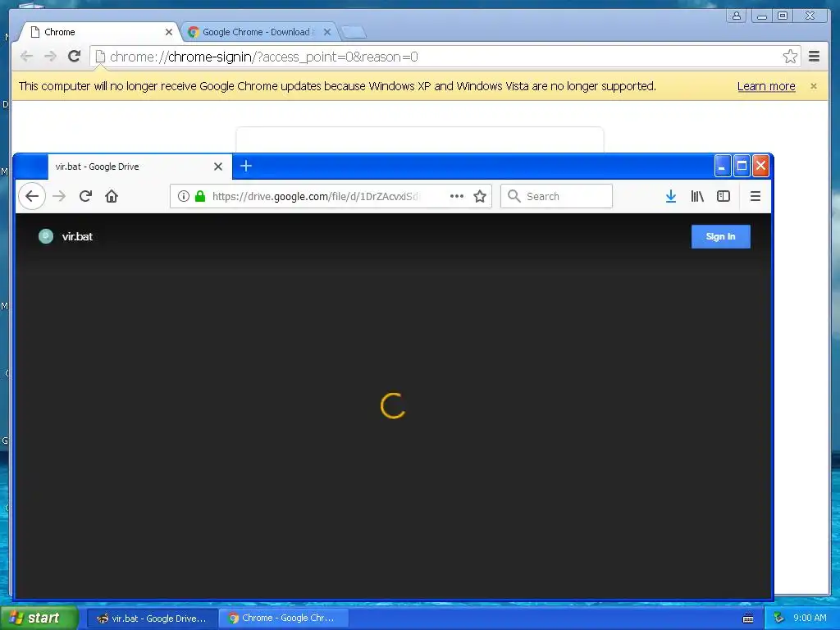Screen dimensions: 840x630
Task: Open Firefox downloads arrow panel
Action: click(x=670, y=197)
